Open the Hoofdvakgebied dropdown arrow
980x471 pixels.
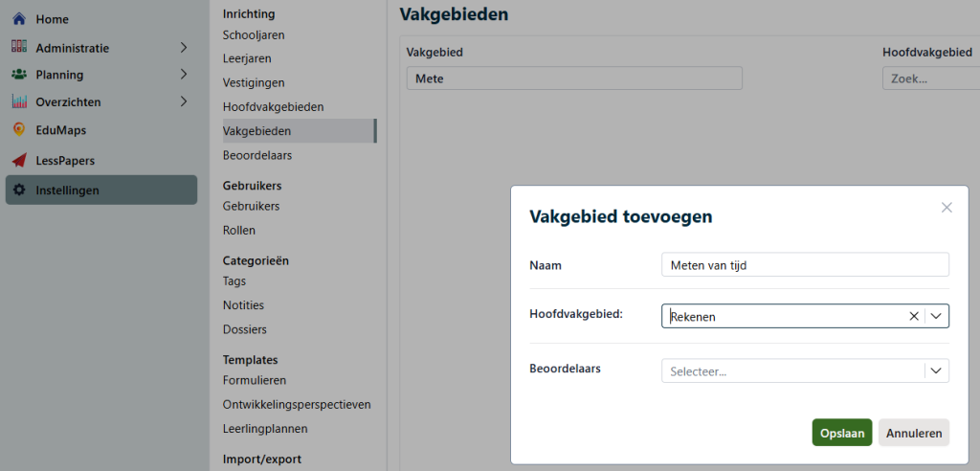[x=937, y=316]
